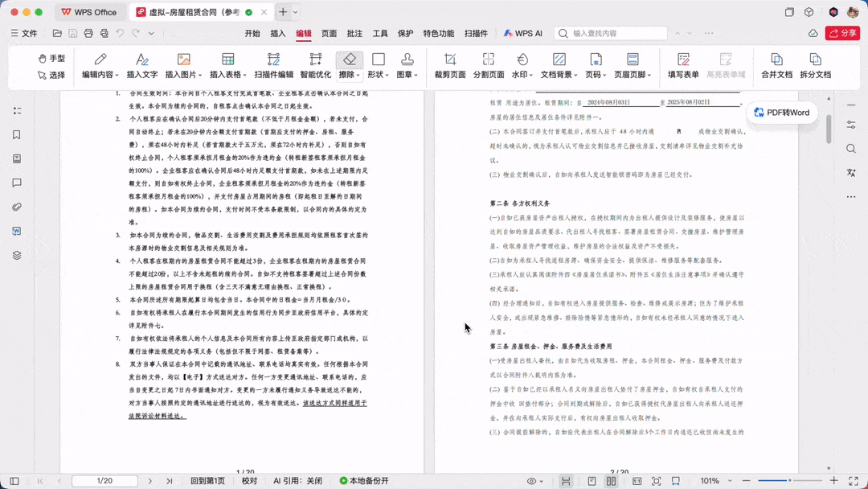Enter full screen mode from status bar
The image size is (868, 489).
[854, 481]
